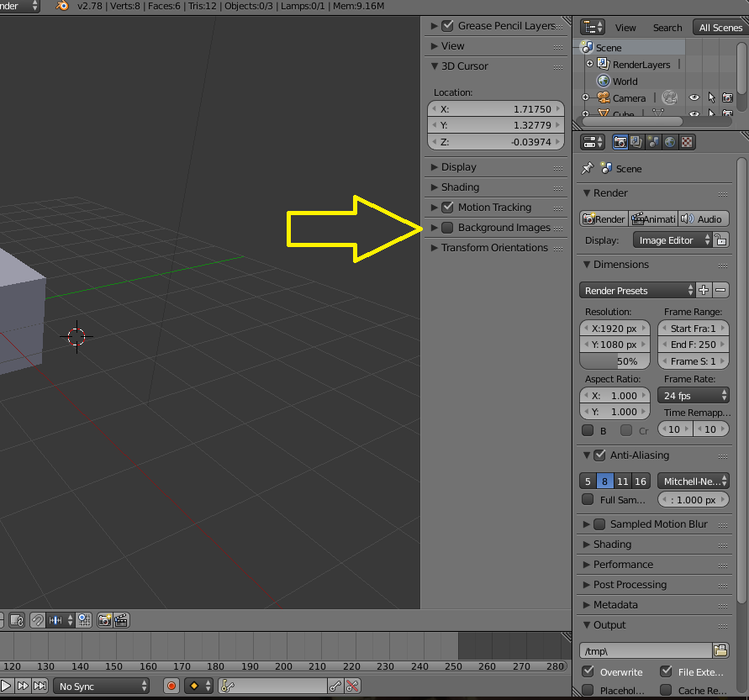749x700 pixels.
Task: Open the Texture properties checkerboard tab
Action: point(687,142)
